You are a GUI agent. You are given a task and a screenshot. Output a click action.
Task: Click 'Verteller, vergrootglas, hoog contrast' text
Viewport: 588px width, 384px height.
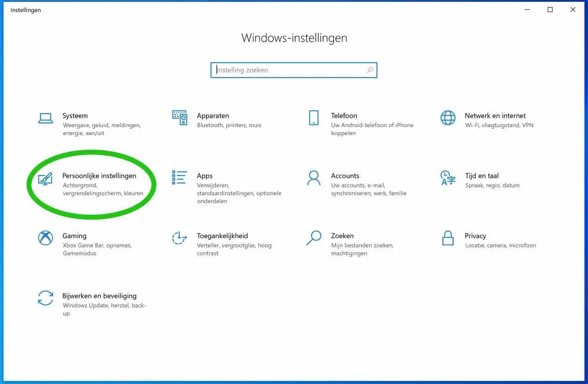(235, 249)
